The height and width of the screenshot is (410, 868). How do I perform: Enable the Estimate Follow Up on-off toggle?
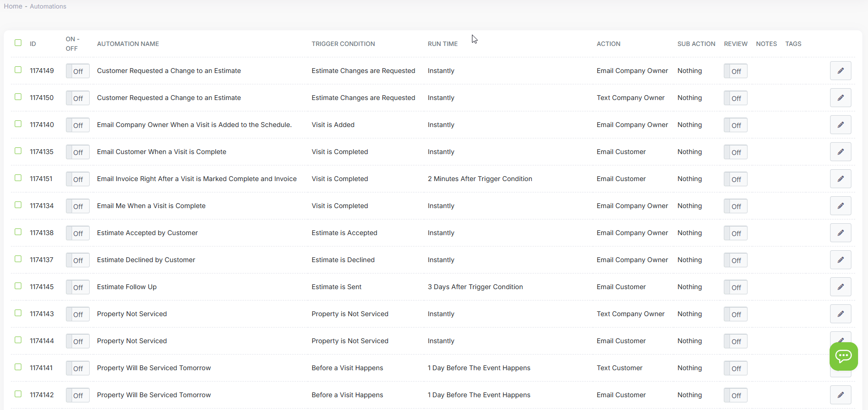tap(78, 287)
